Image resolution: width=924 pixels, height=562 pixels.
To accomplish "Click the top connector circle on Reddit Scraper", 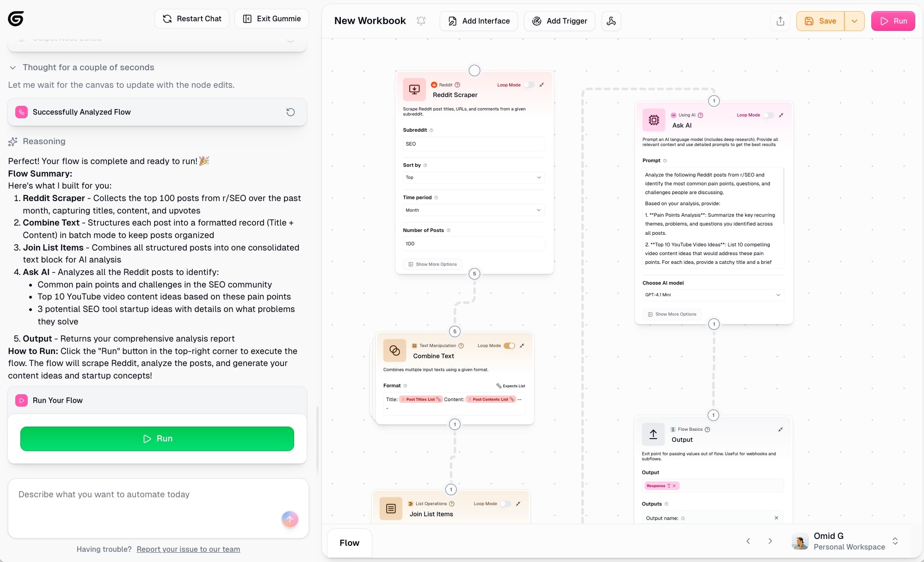I will [474, 70].
